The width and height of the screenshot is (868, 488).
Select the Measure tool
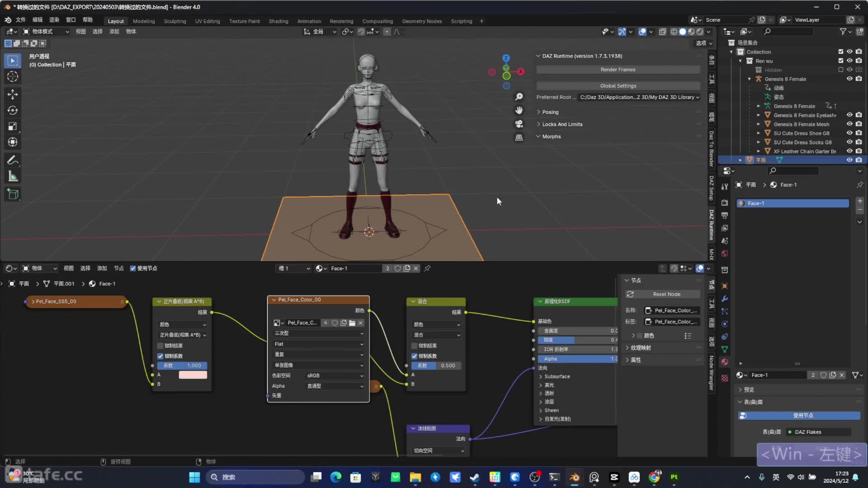click(13, 177)
